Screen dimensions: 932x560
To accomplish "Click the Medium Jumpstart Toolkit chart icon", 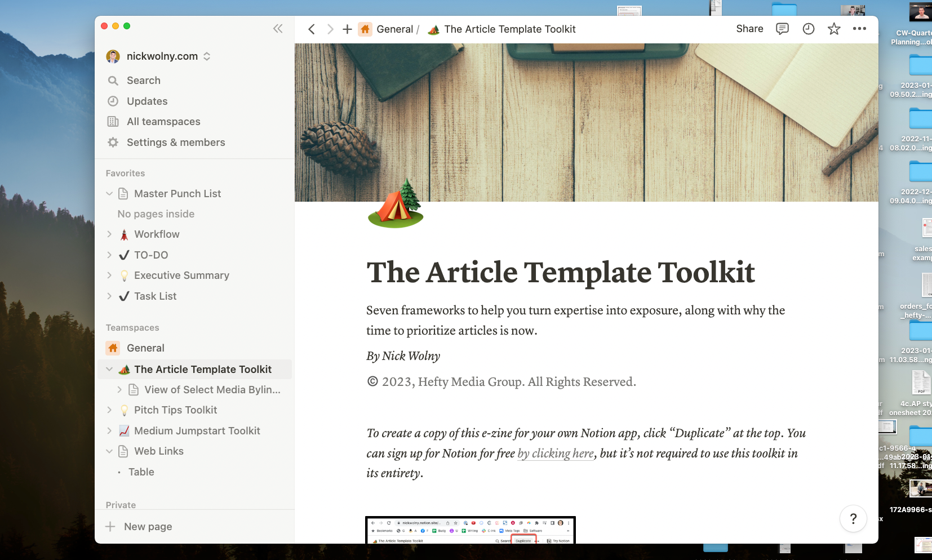I will point(124,431).
